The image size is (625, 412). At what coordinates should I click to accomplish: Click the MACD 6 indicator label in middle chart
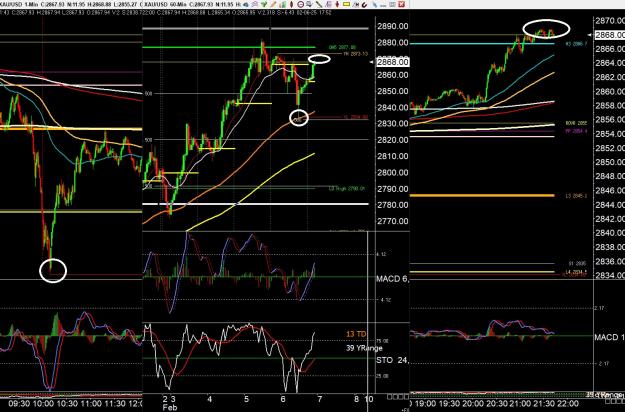point(393,279)
